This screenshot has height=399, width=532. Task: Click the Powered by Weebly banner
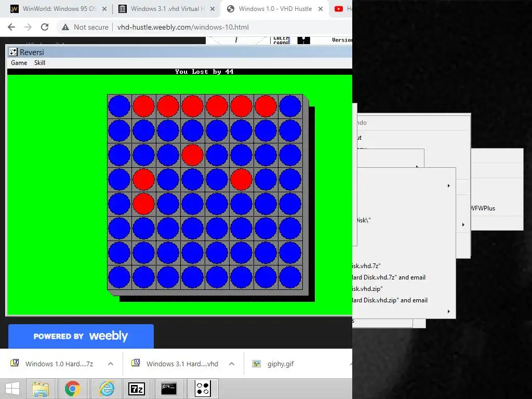(x=81, y=336)
